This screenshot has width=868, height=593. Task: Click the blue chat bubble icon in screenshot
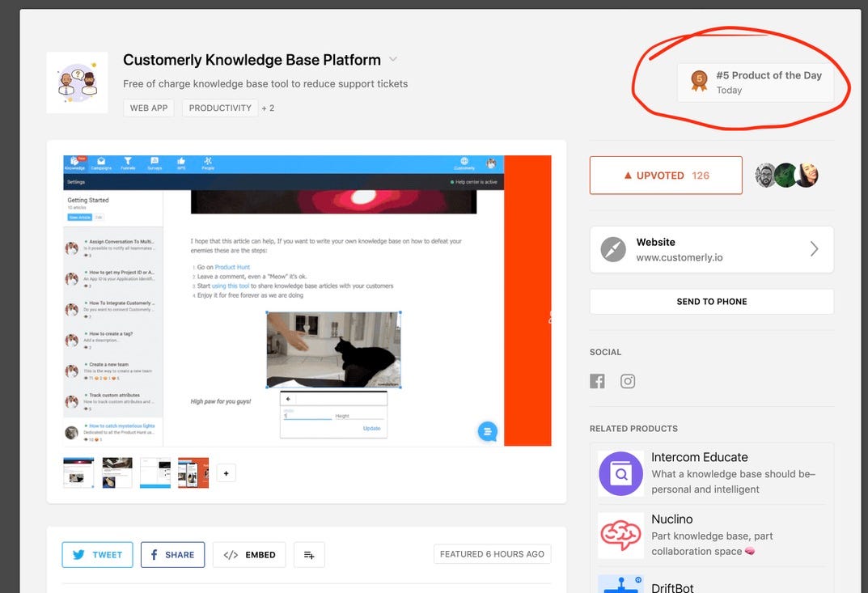(488, 431)
